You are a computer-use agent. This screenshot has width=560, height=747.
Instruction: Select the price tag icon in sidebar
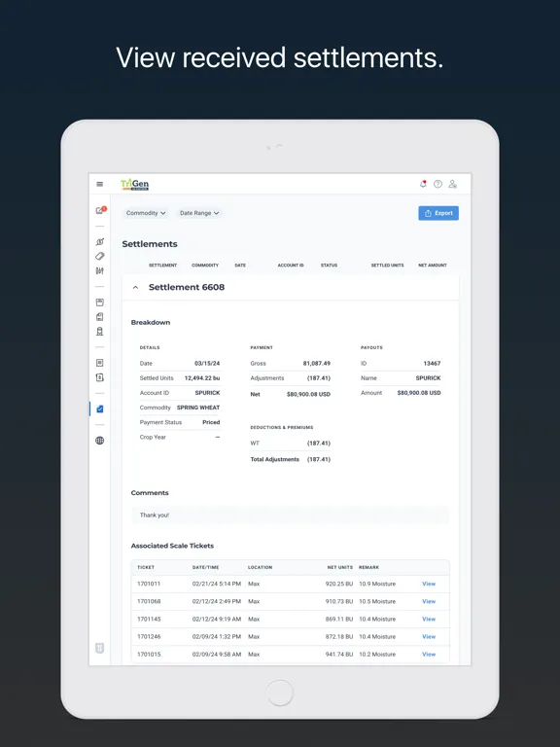tap(99, 257)
